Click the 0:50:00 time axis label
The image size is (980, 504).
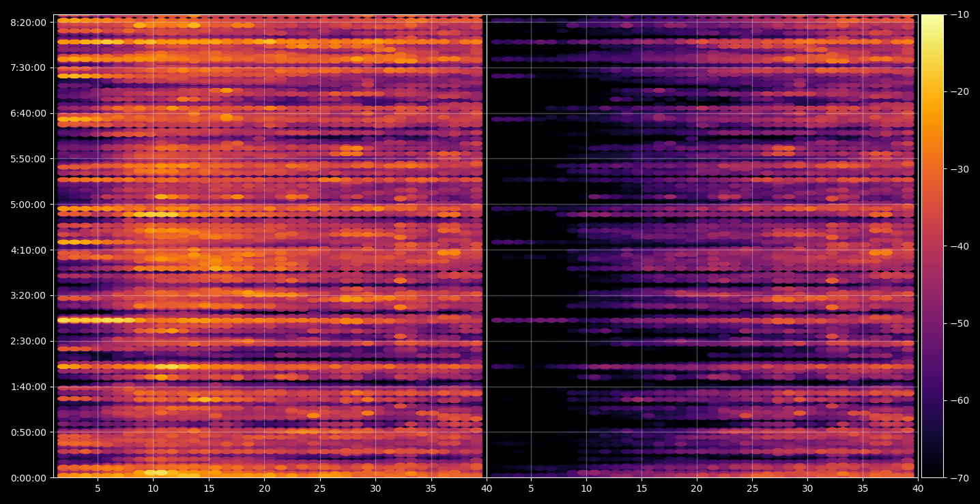(x=29, y=432)
